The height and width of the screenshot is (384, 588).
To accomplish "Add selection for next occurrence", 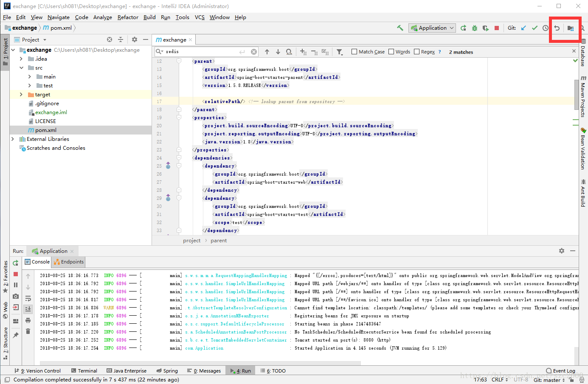I will coord(303,52).
